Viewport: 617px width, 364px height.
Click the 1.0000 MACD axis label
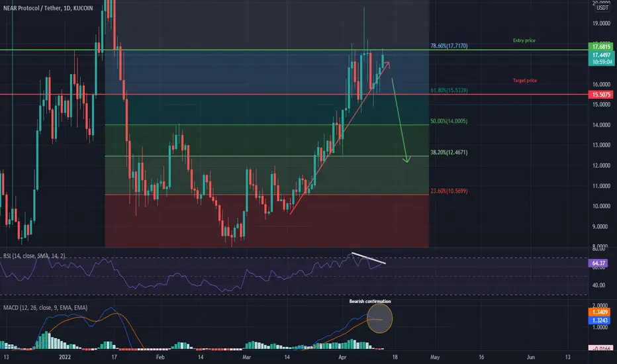601,328
